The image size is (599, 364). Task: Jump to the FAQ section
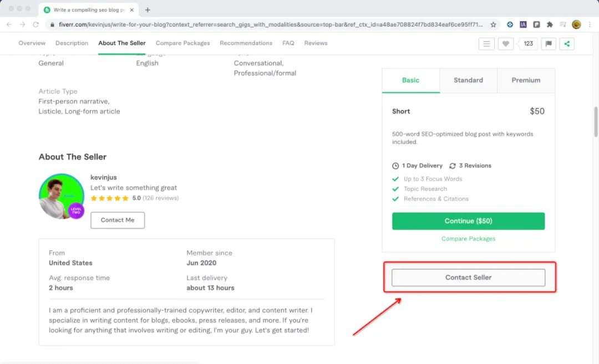pyautogui.click(x=288, y=43)
